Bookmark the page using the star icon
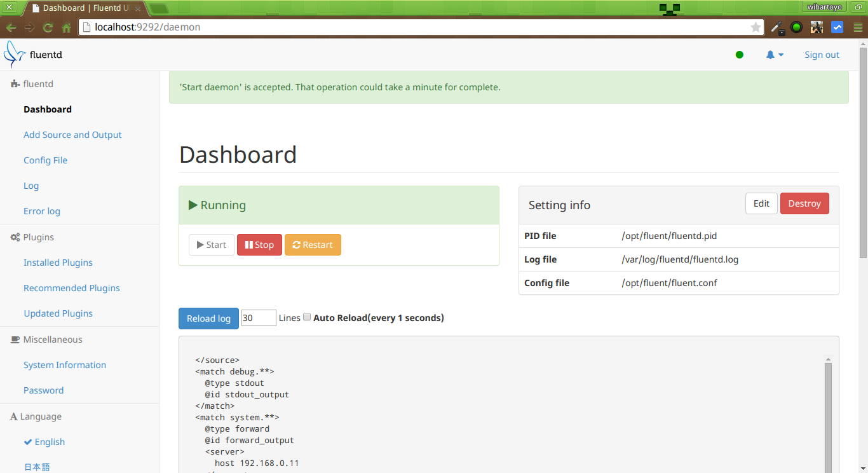868x473 pixels. coord(755,27)
